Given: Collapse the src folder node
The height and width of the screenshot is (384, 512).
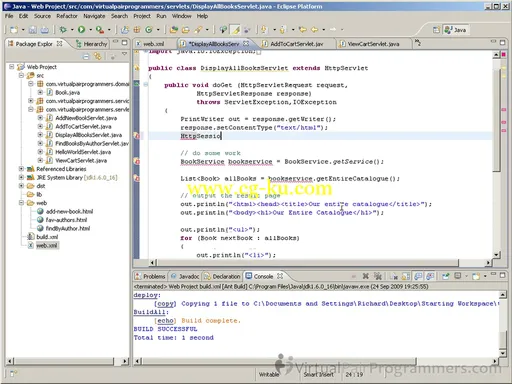Looking at the screenshot, I should click(x=21, y=75).
